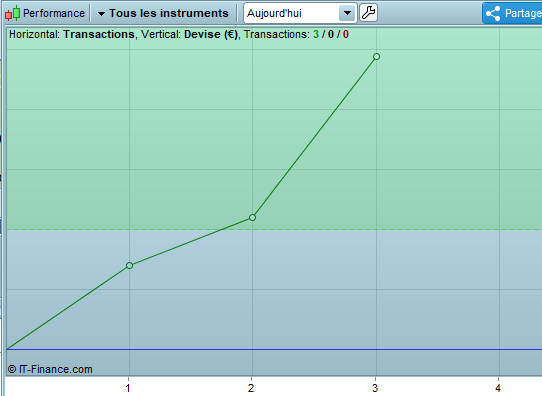Click x-axis label 2
This screenshot has width=542, height=396.
[x=251, y=388]
